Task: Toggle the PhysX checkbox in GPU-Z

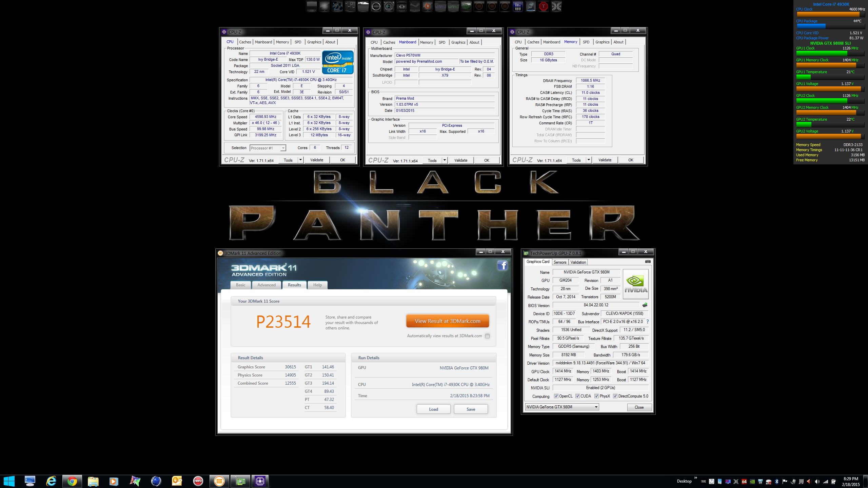Action: (596, 396)
